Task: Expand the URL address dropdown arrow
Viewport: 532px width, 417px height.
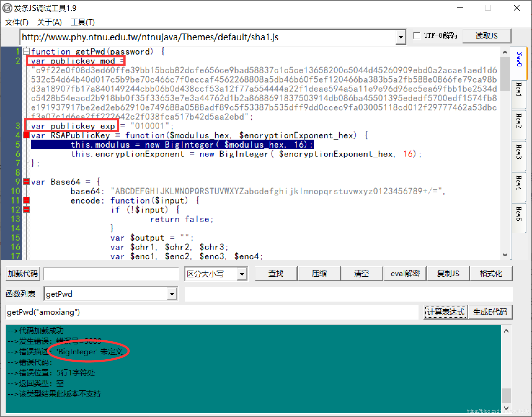Action: point(401,37)
